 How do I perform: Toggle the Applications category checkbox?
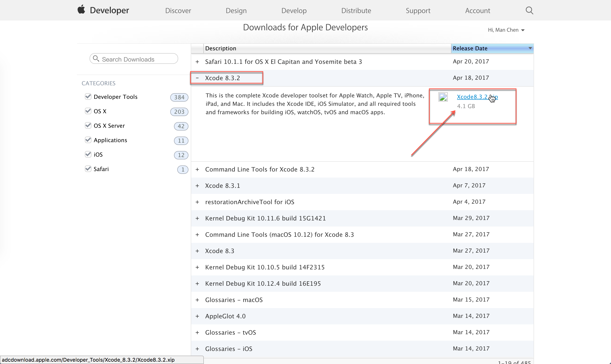[88, 140]
